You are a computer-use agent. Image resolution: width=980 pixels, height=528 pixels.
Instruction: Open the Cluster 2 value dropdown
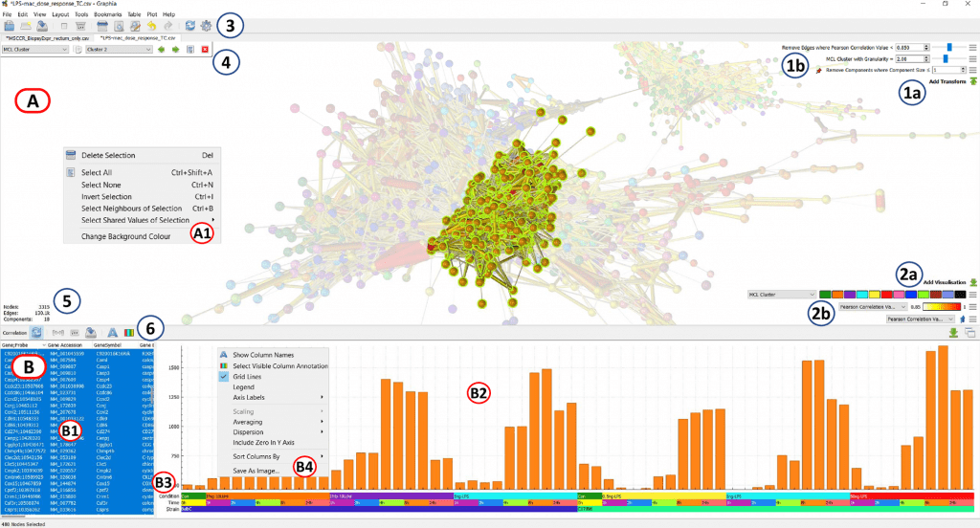coord(117,49)
